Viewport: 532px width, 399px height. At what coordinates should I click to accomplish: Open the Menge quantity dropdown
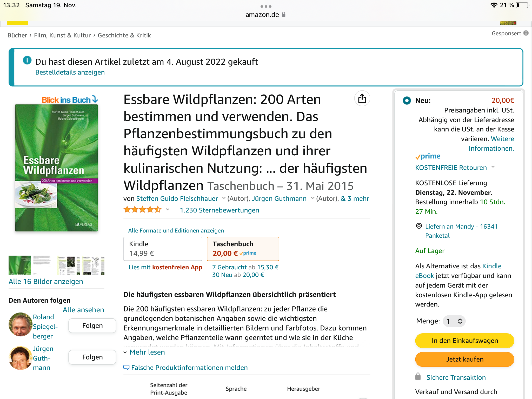click(x=454, y=321)
